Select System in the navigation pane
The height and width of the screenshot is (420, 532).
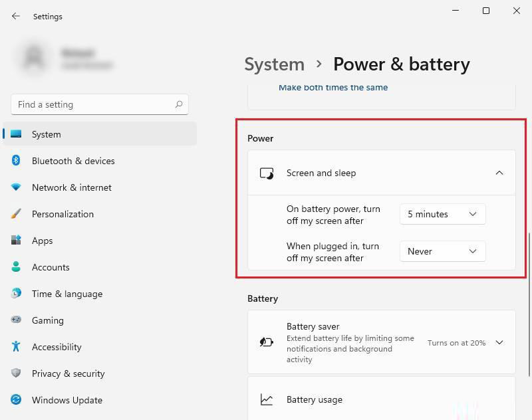coord(46,134)
